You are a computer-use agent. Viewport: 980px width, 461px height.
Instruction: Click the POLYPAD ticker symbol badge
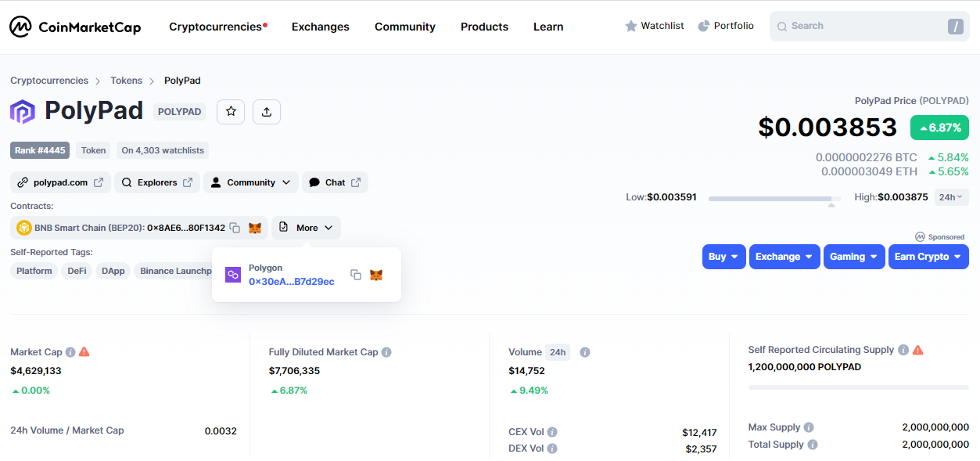point(180,112)
